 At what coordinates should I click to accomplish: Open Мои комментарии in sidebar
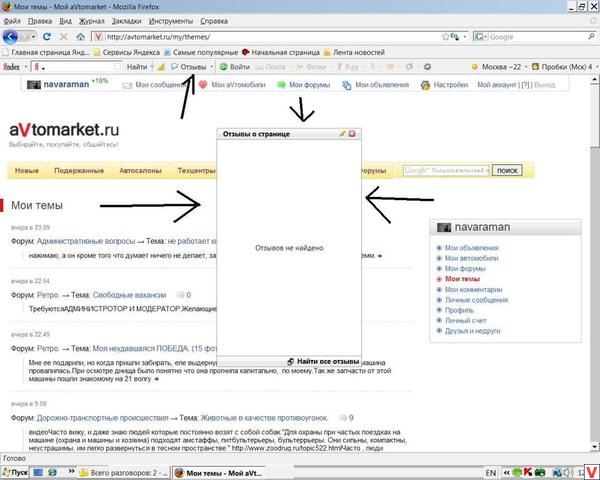point(473,290)
